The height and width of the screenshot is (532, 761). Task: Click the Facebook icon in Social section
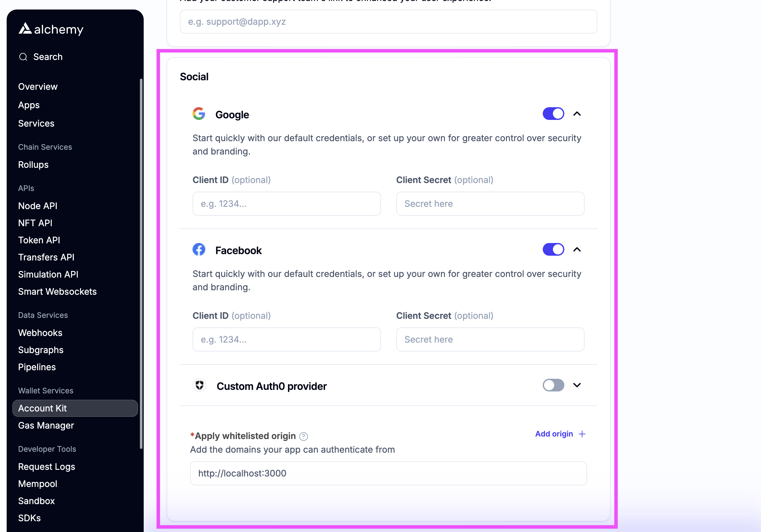click(199, 250)
